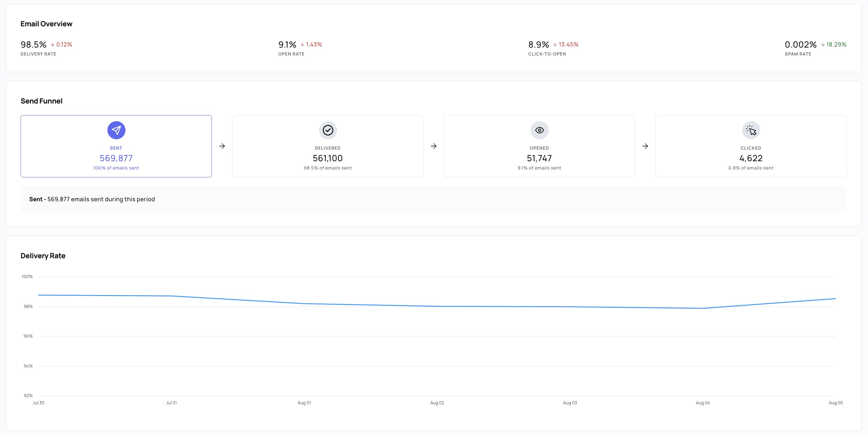Click the 92% y-axis label

tap(28, 396)
